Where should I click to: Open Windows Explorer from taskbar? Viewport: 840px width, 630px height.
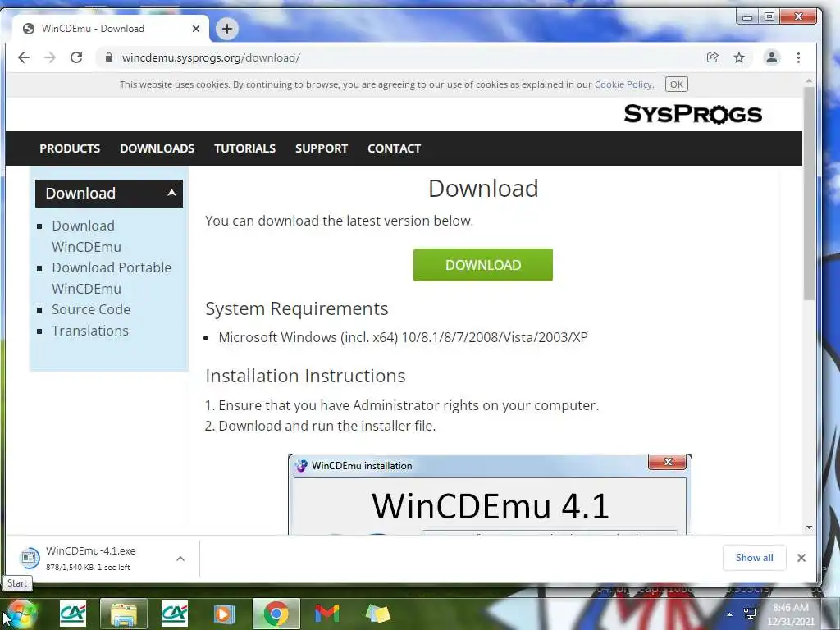point(124,614)
